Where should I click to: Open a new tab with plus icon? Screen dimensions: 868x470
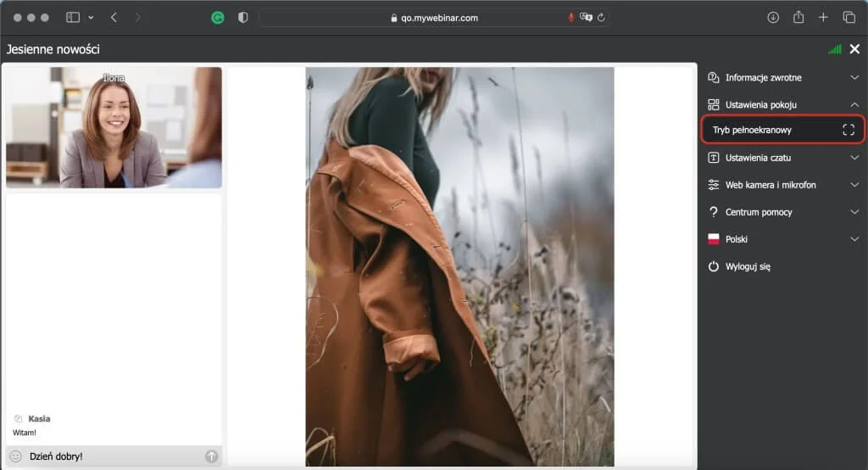tap(823, 17)
